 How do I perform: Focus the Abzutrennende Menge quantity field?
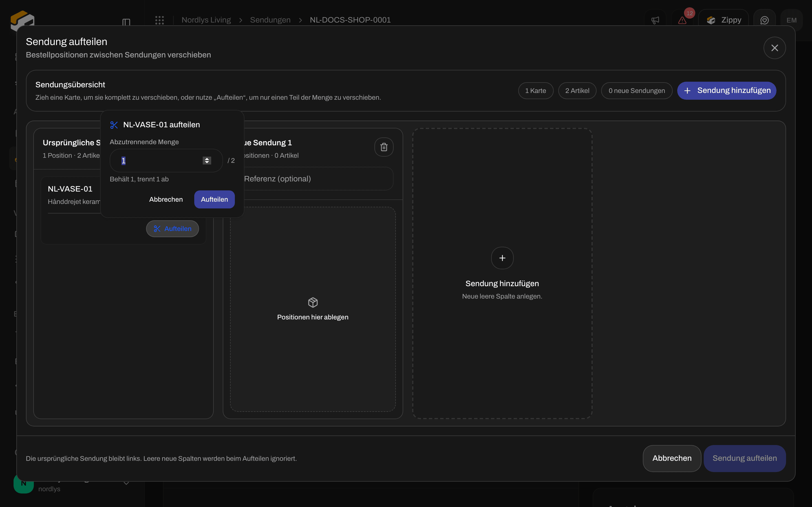click(166, 161)
